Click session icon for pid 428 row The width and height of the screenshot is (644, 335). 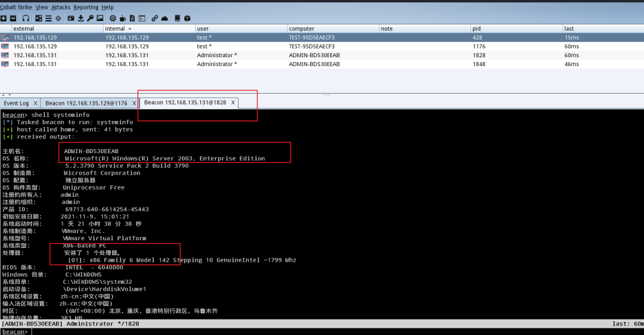point(5,38)
